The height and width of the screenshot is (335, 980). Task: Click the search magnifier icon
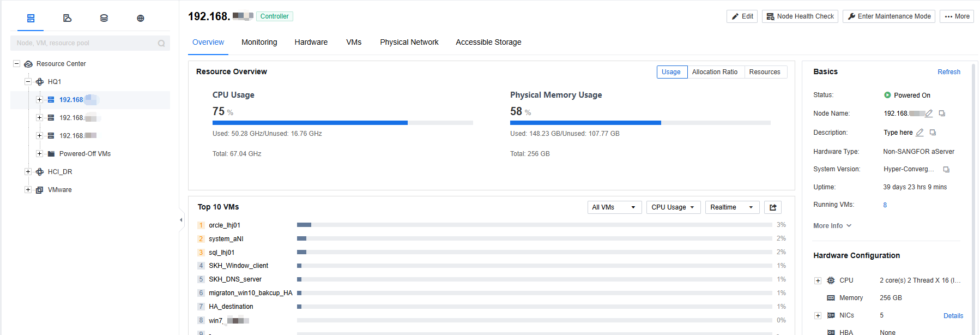tap(161, 43)
